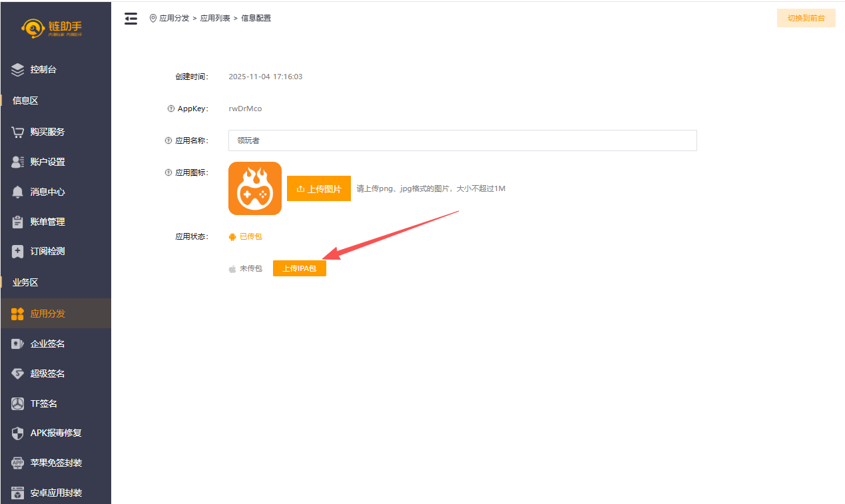Click the 账单管理 clipboard icon
This screenshot has height=504, width=845.
click(x=18, y=222)
